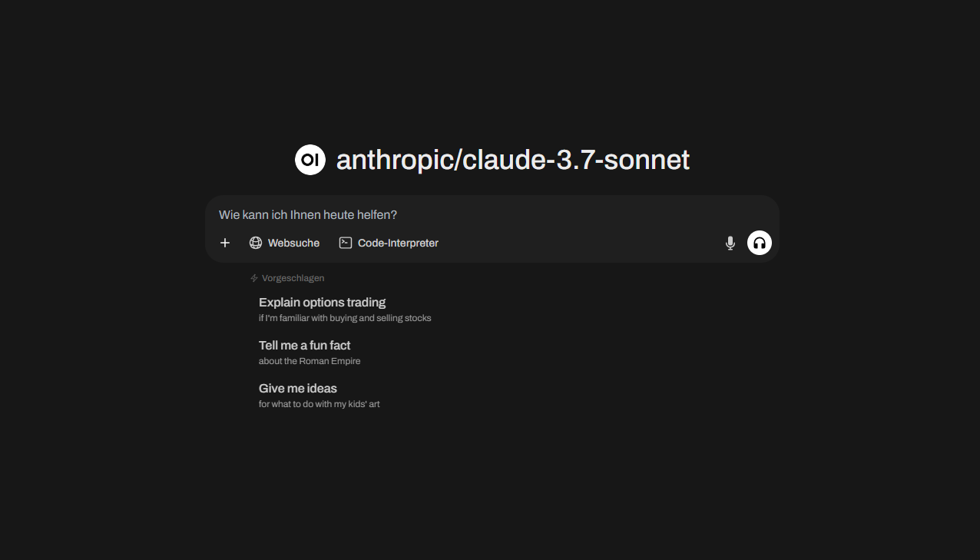The image size is (980, 560).
Task: Focus the 'Wie kann ich Ihnen heute helfen?' field
Action: click(x=461, y=215)
